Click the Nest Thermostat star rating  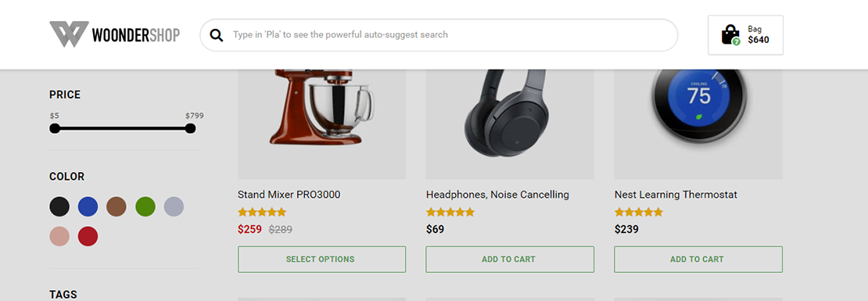[x=638, y=212]
